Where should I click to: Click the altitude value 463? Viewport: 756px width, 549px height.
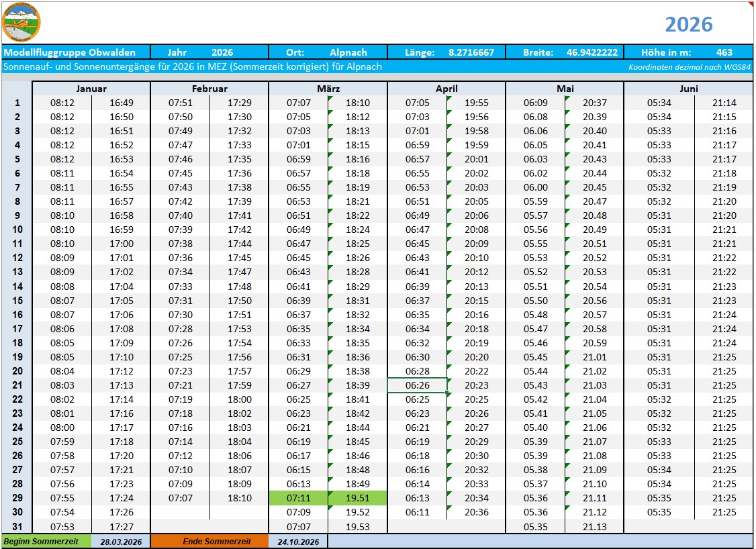pyautogui.click(x=724, y=52)
